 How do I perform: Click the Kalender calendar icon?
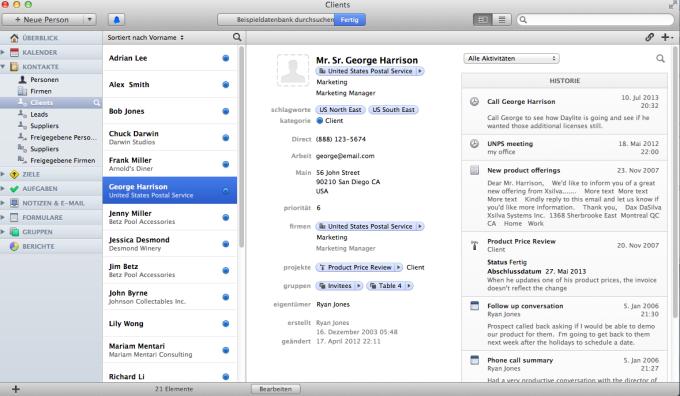pos(14,52)
